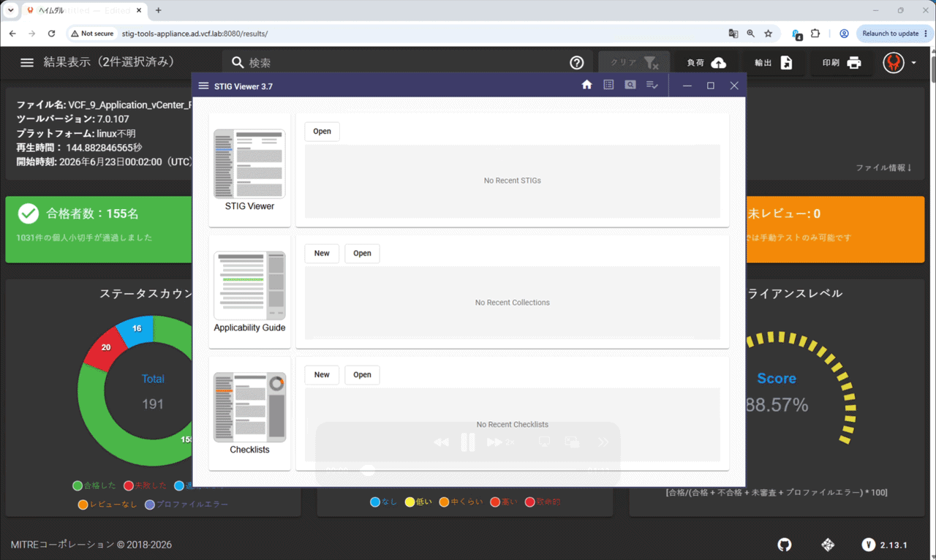Click the diamond-shaped icon in the Heimdall footer

pyautogui.click(x=828, y=545)
